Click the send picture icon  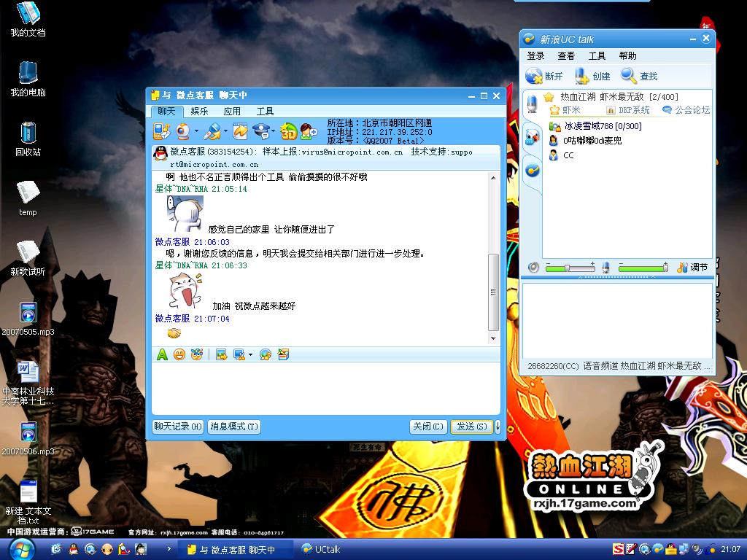pos(222,354)
